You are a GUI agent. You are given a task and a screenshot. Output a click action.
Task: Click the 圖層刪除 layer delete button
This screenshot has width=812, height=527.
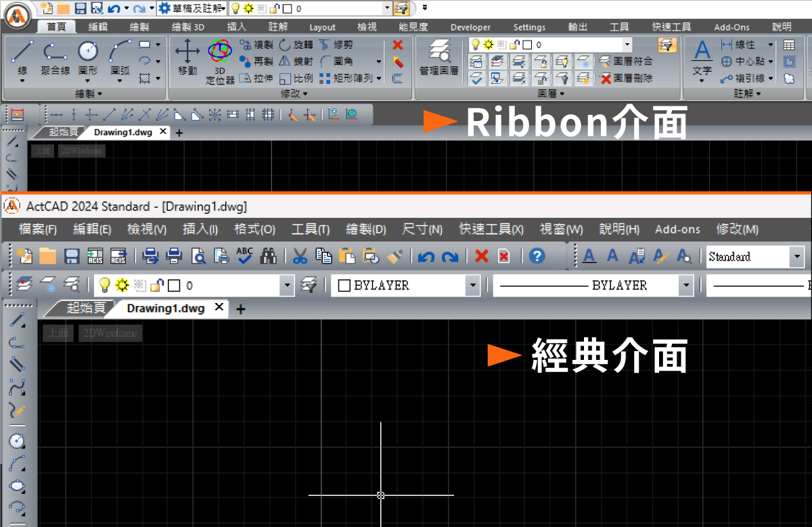click(625, 78)
